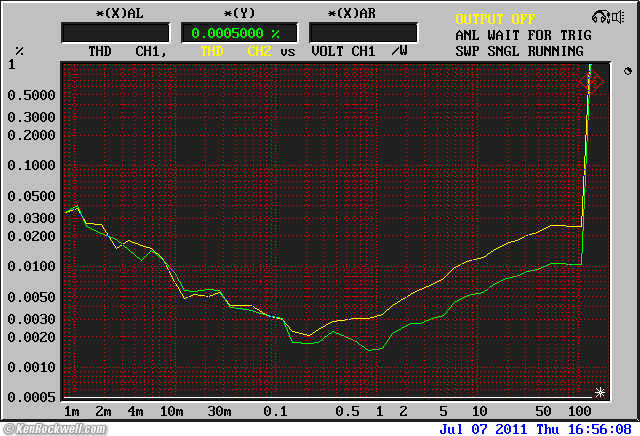Click the small marker icon right of graph top
The width and height of the screenshot is (640, 436).
[628, 71]
